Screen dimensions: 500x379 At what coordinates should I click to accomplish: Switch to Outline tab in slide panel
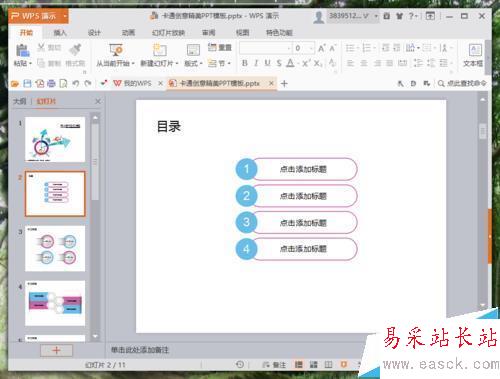click(19, 101)
